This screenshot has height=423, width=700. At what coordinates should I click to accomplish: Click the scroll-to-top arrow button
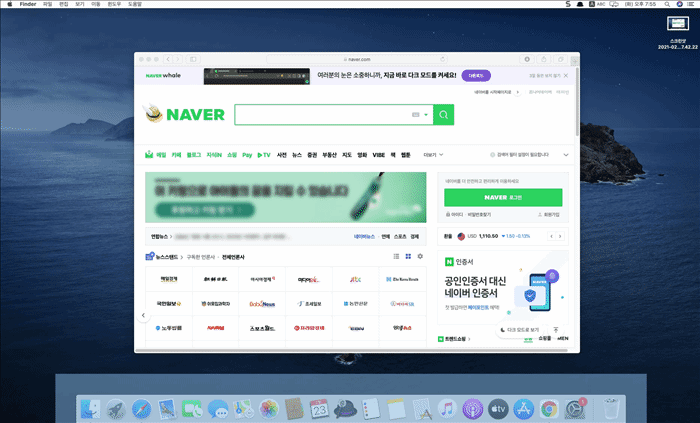tap(556, 330)
